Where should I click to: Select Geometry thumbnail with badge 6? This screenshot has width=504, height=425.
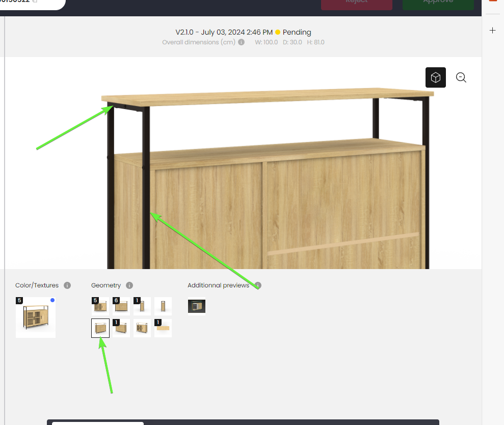click(121, 306)
